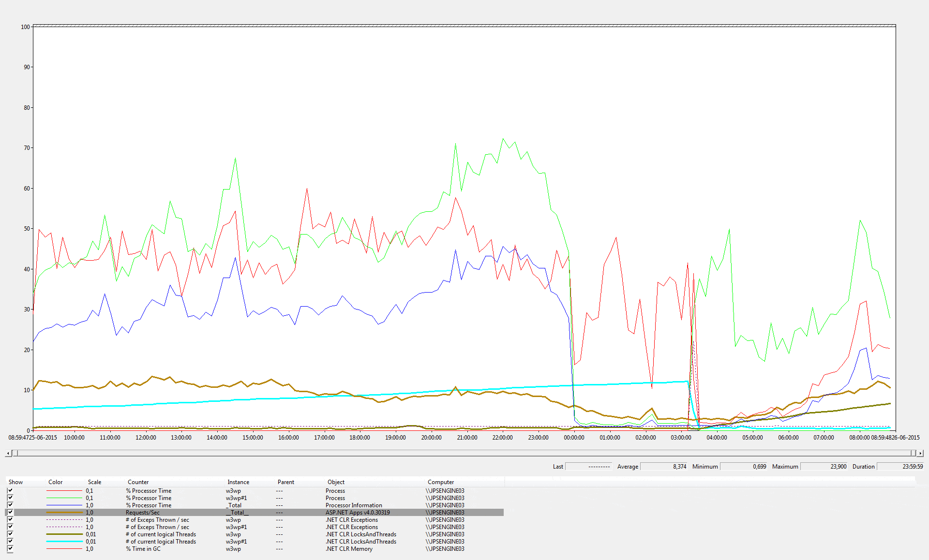
Task: Sort the legend by the Show column header
Action: pyautogui.click(x=15, y=482)
